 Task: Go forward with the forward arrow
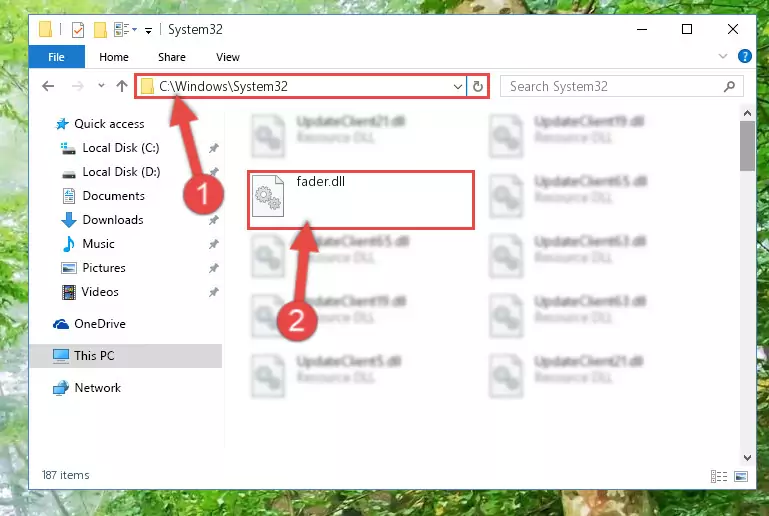click(77, 86)
